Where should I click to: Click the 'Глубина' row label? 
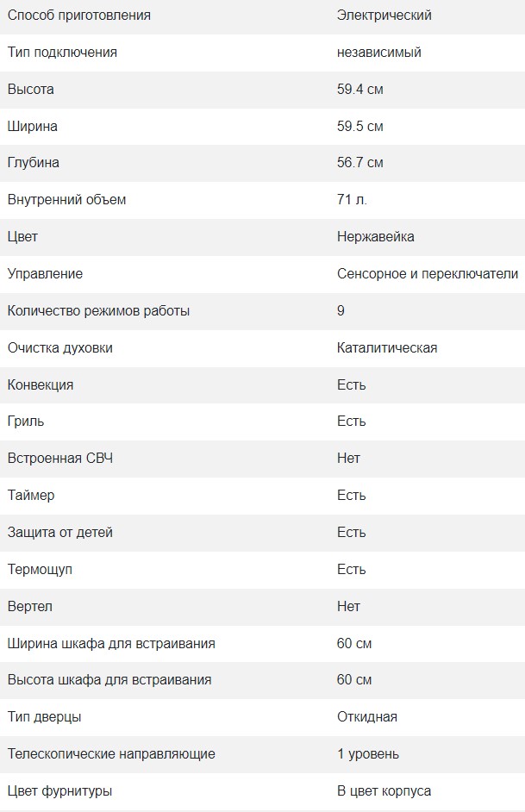tap(34, 163)
